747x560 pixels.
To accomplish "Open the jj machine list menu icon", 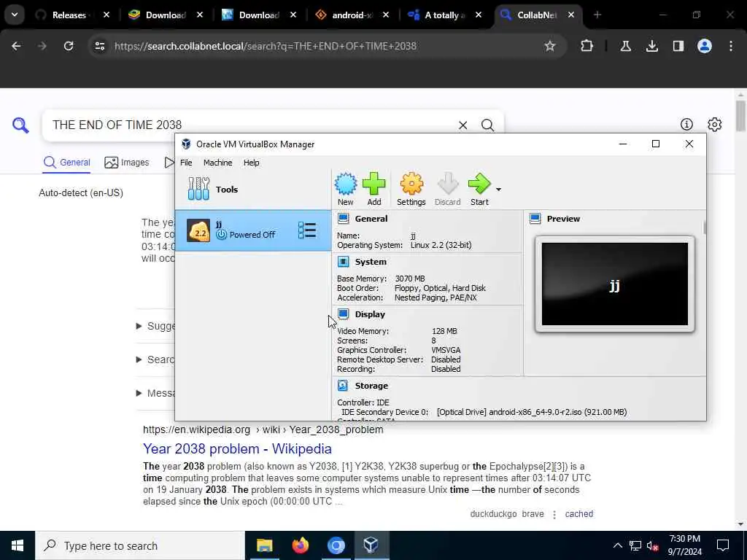I will [307, 230].
